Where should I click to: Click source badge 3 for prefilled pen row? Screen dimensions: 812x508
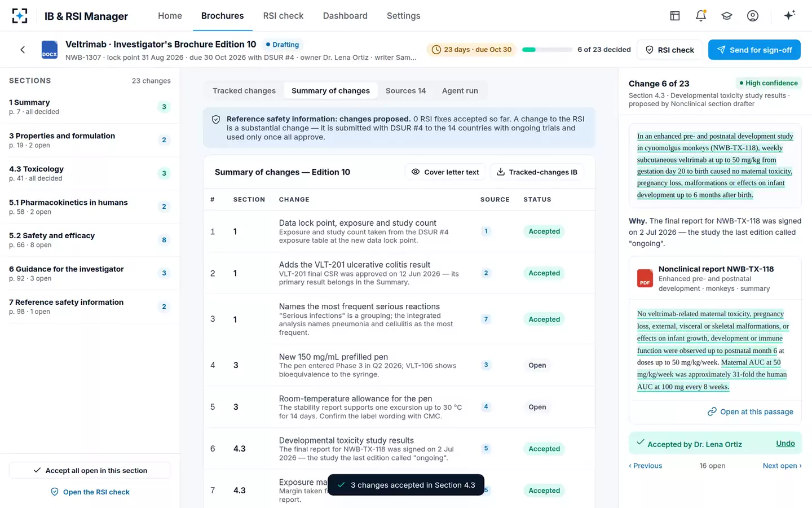[x=486, y=365]
